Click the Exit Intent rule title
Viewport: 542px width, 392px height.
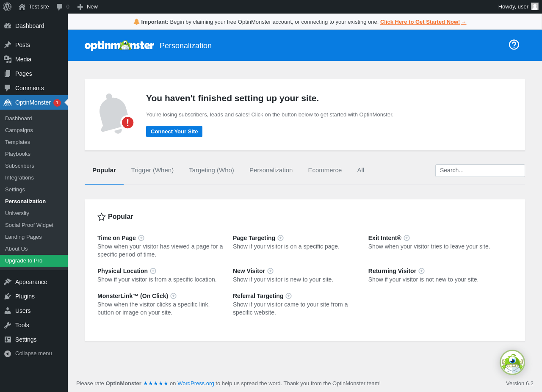point(385,238)
